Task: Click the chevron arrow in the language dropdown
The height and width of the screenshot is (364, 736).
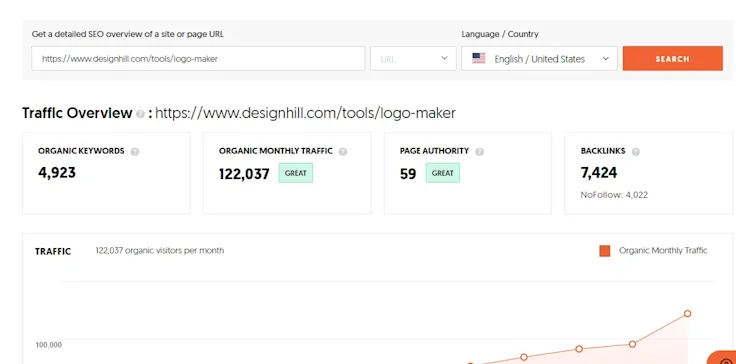Action: coord(606,59)
